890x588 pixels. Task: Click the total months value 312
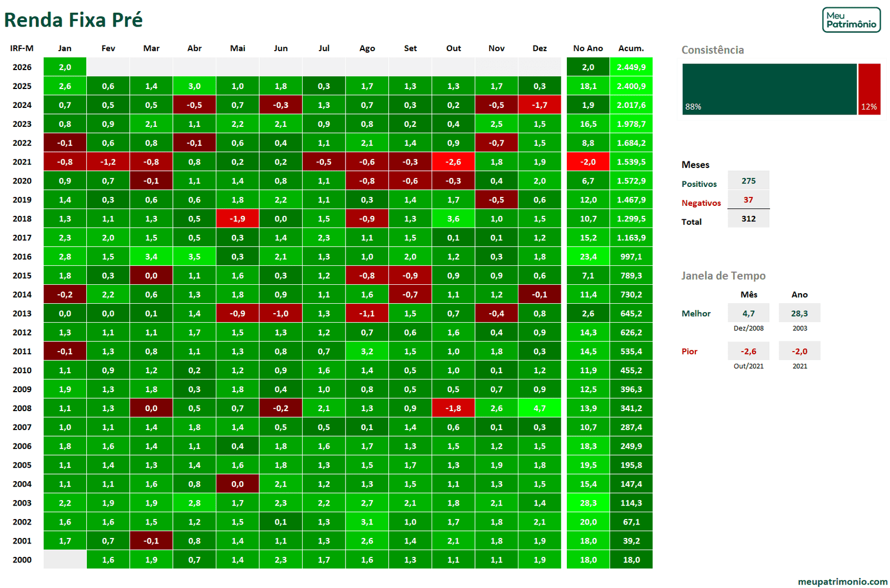tap(748, 219)
